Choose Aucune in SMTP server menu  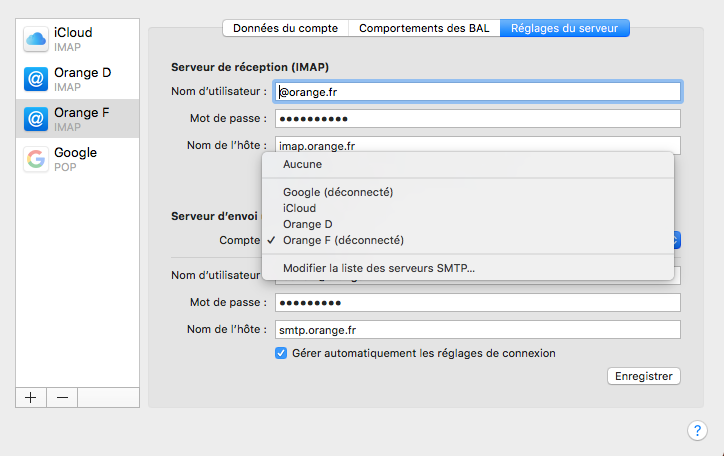pyautogui.click(x=468, y=164)
